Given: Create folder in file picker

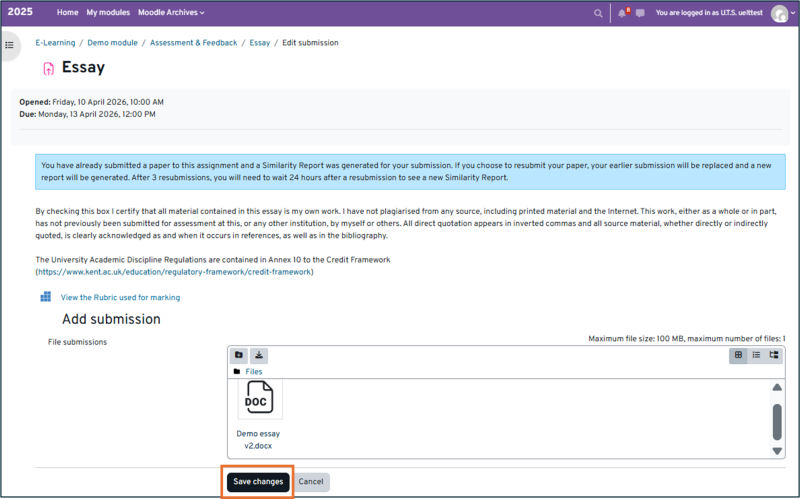Looking at the screenshot, I should (x=239, y=355).
